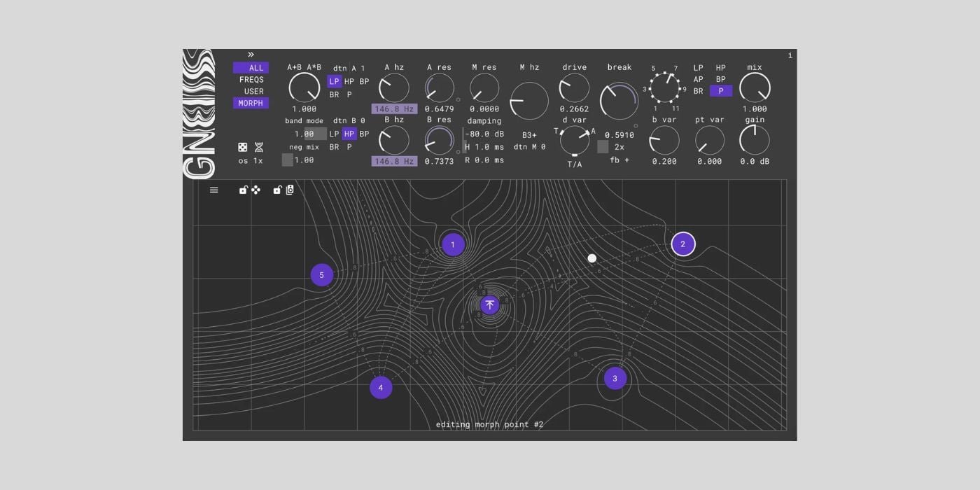Set filter B type to HP
The image size is (980, 490).
349,134
